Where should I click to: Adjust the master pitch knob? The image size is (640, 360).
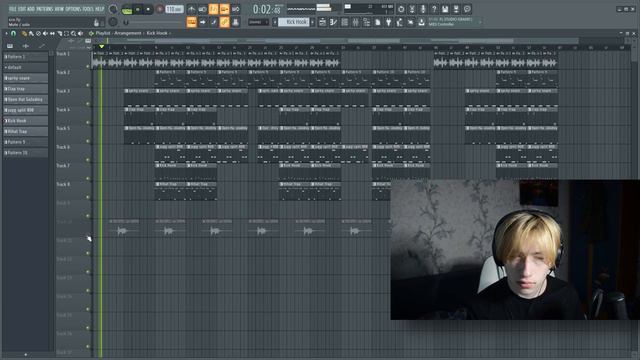click(x=113, y=22)
